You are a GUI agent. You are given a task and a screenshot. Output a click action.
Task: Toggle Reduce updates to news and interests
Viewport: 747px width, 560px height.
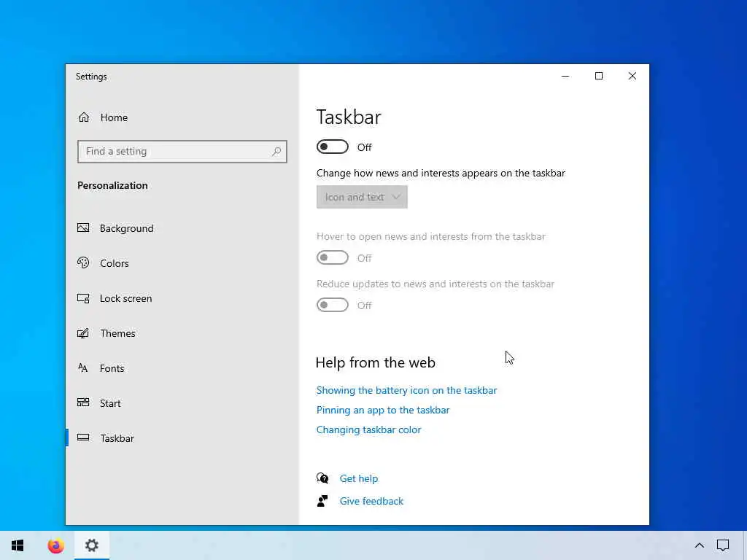coord(333,305)
